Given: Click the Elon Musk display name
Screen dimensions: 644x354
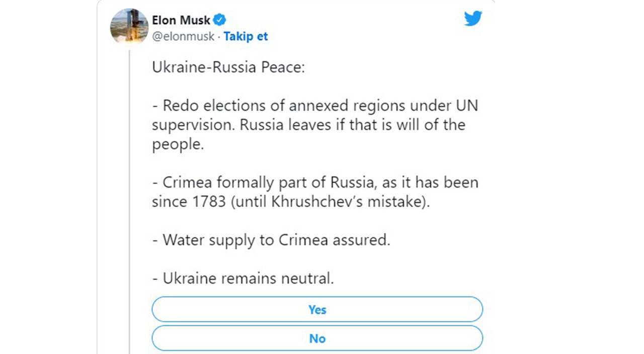Looking at the screenshot, I should click(x=181, y=21).
